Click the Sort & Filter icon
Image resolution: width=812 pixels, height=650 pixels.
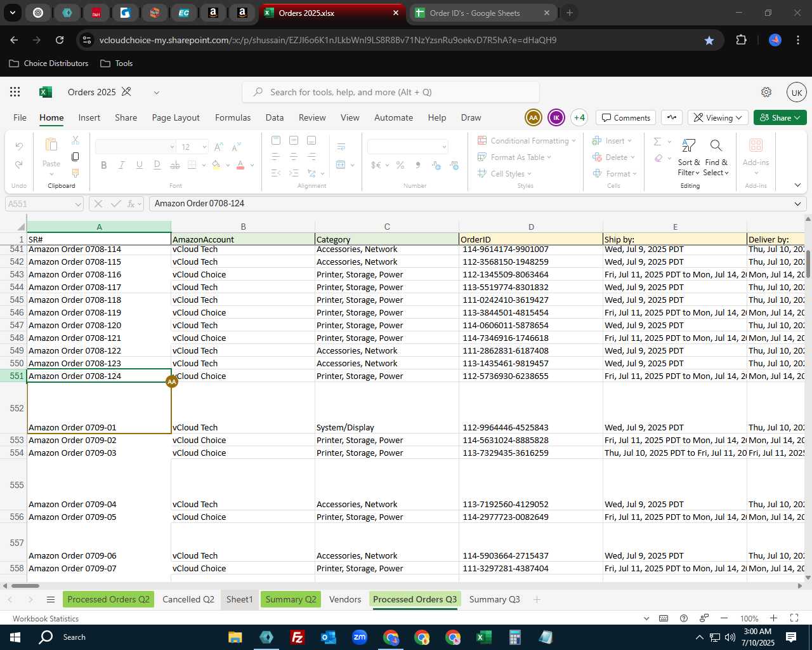point(688,146)
